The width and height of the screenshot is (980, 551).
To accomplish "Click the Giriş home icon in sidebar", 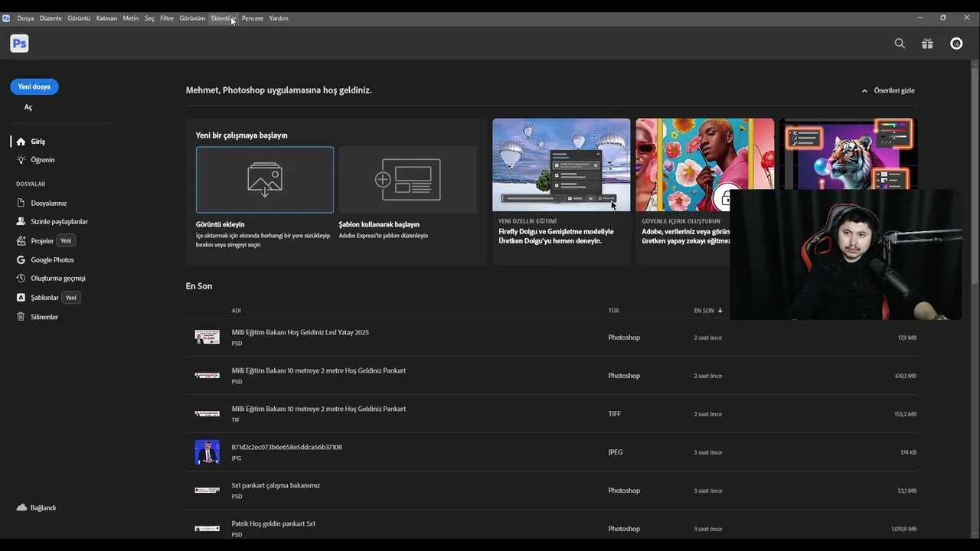I will (21, 142).
